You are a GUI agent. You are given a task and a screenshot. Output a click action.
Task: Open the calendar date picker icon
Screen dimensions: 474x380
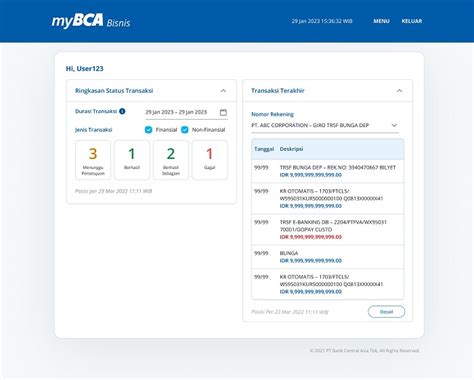pos(223,112)
